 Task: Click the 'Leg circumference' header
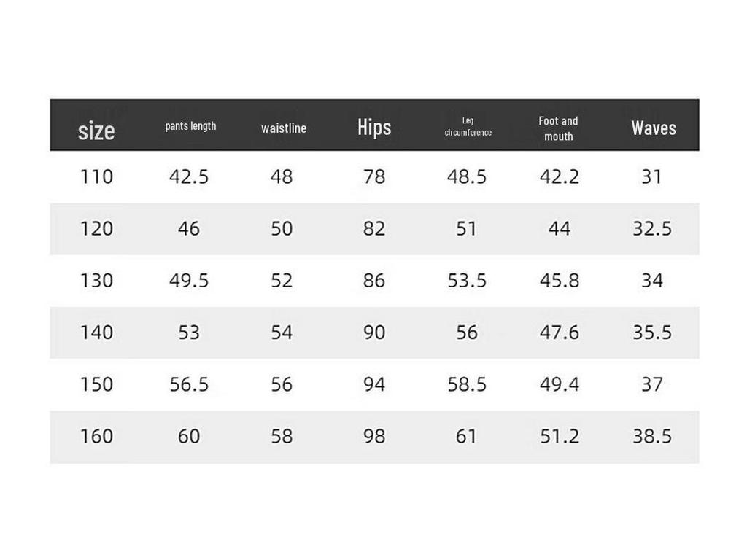coord(468,127)
